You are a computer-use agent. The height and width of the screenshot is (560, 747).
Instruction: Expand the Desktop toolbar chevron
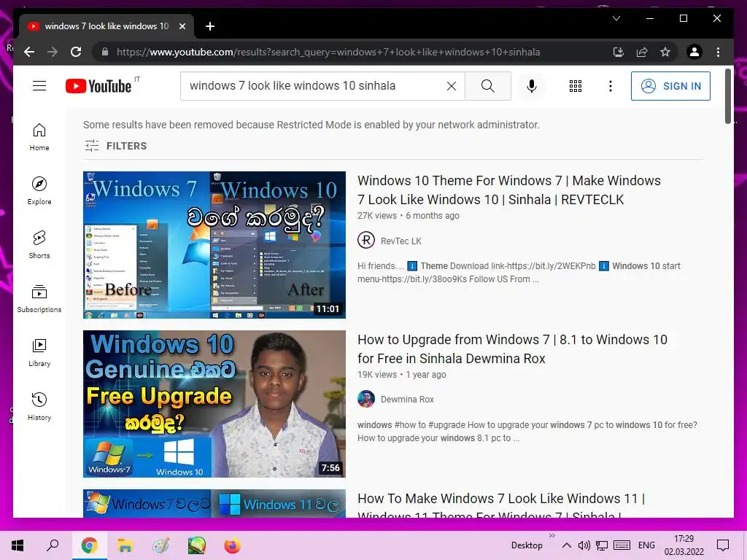click(x=552, y=536)
